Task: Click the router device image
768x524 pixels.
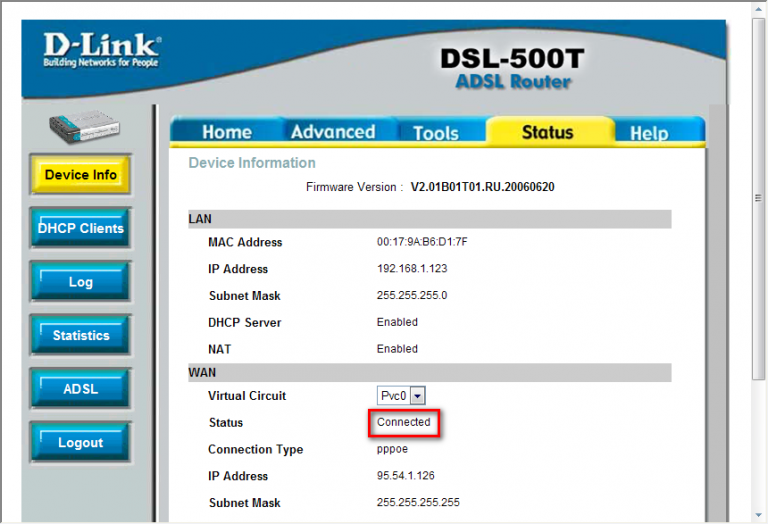Action: click(x=84, y=127)
